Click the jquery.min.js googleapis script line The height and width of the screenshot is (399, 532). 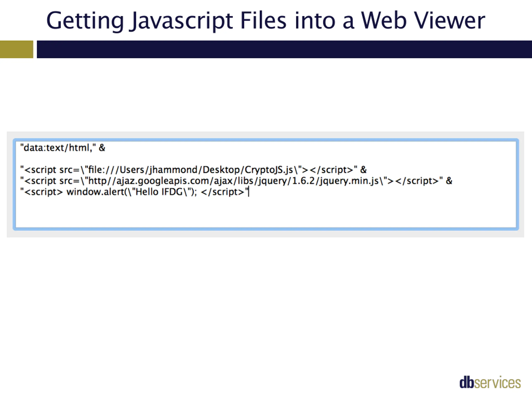coord(236,181)
